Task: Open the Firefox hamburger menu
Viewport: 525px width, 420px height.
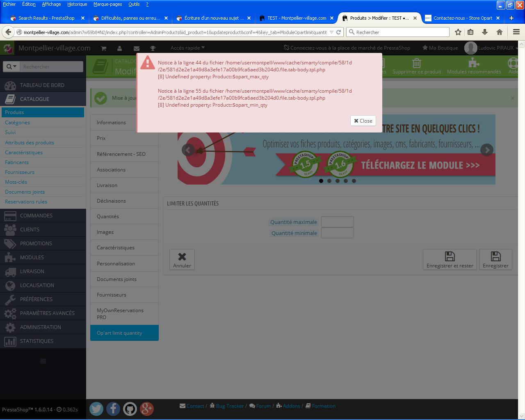Action: click(516, 32)
